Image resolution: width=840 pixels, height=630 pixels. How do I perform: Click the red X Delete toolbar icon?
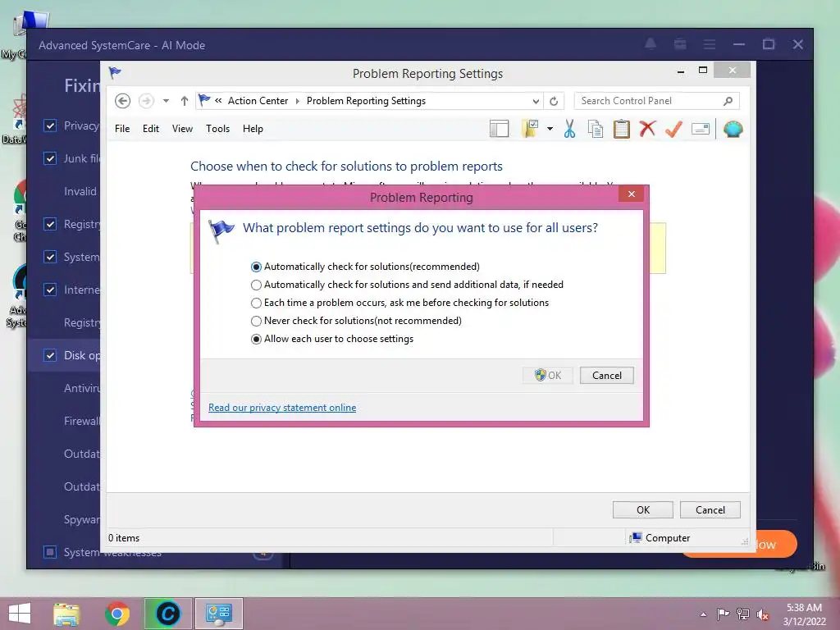pos(647,129)
